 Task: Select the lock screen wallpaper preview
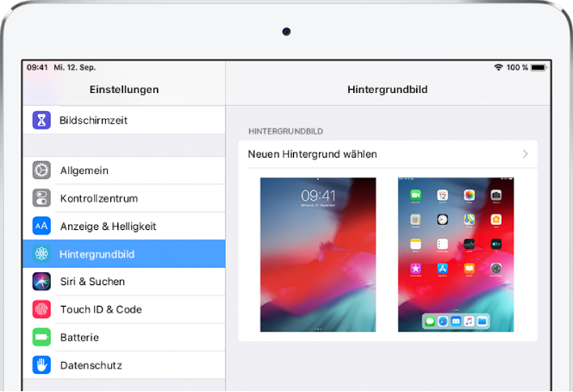[x=318, y=255]
